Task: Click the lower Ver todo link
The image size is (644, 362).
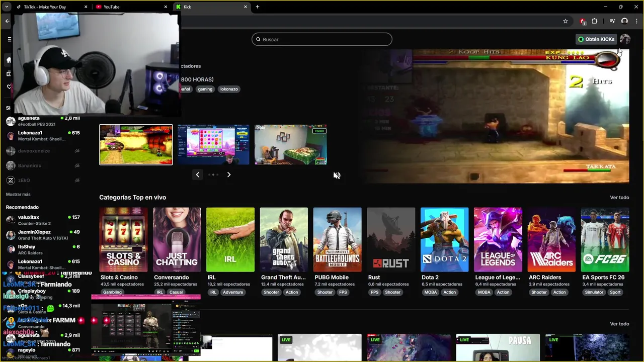Action: click(x=619, y=324)
